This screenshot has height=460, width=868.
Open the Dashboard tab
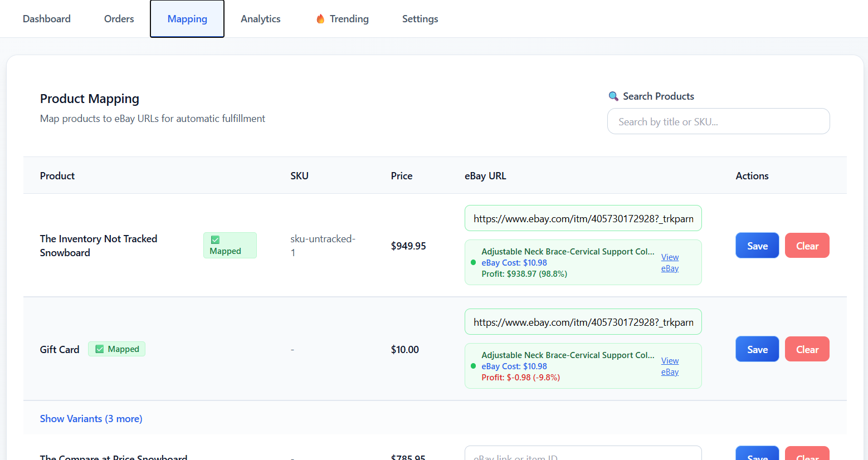pos(47,19)
